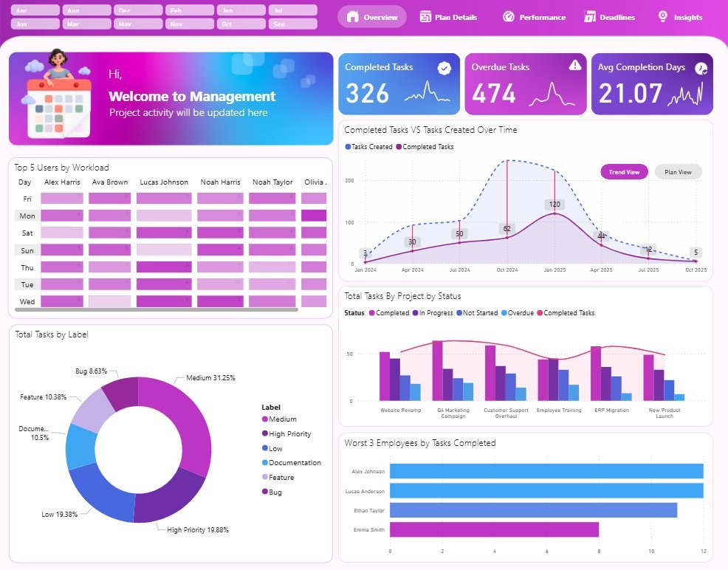The image size is (728, 570).
Task: Click the Avg Completion Days sparkline
Action: click(x=685, y=95)
